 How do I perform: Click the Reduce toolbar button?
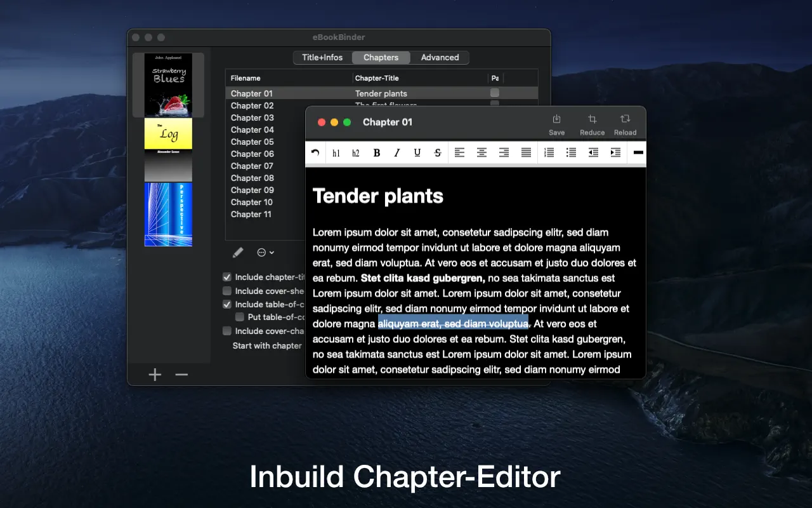pos(592,124)
